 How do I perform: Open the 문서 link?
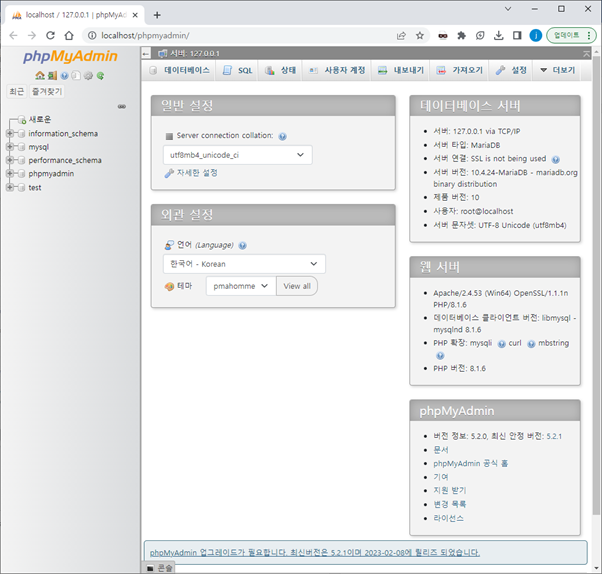(441, 450)
